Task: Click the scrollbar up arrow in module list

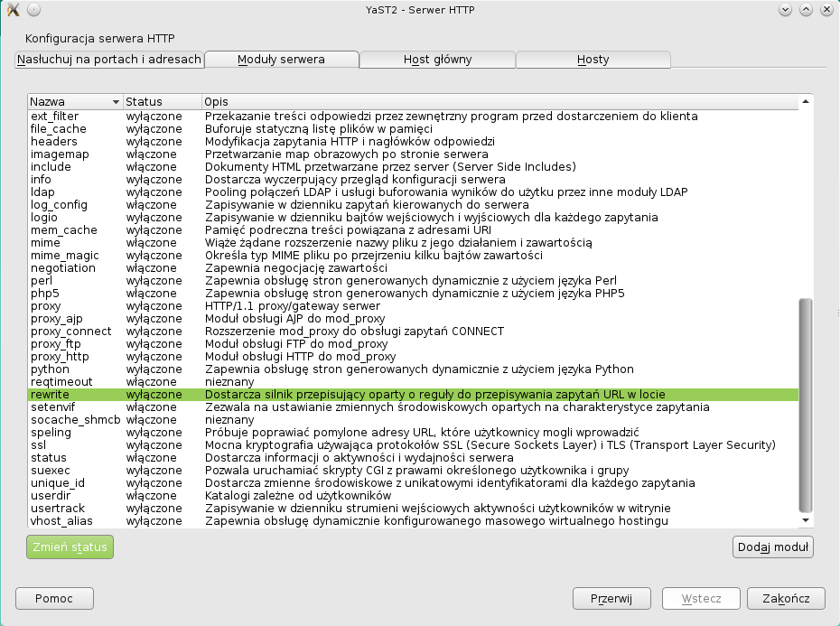Action: pyautogui.click(x=807, y=102)
